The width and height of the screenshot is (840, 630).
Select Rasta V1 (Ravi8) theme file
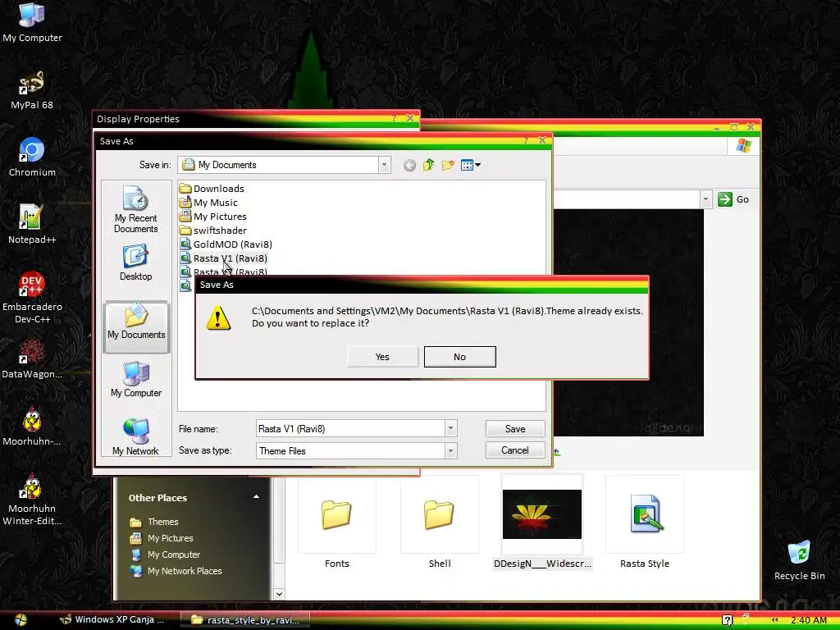pyautogui.click(x=224, y=258)
